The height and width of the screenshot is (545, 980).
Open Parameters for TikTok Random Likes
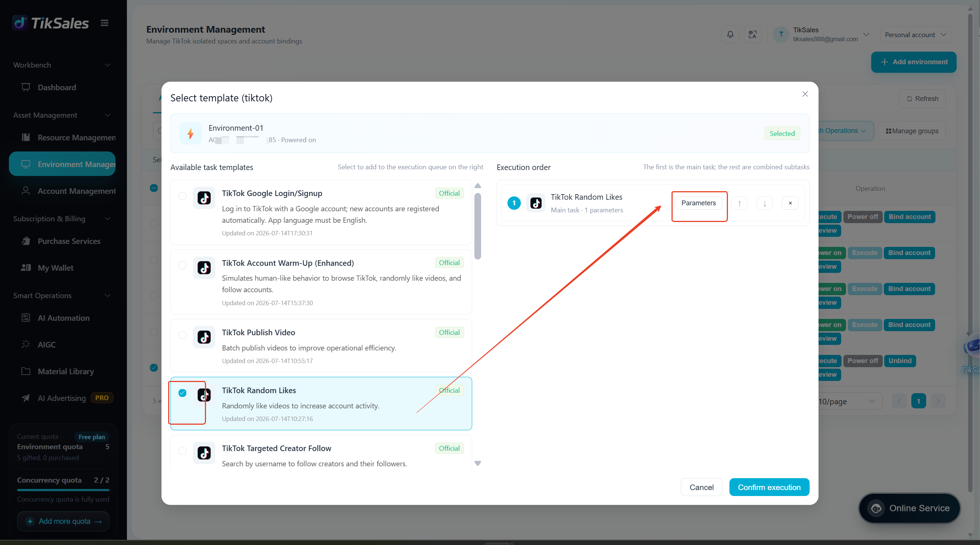coord(699,203)
